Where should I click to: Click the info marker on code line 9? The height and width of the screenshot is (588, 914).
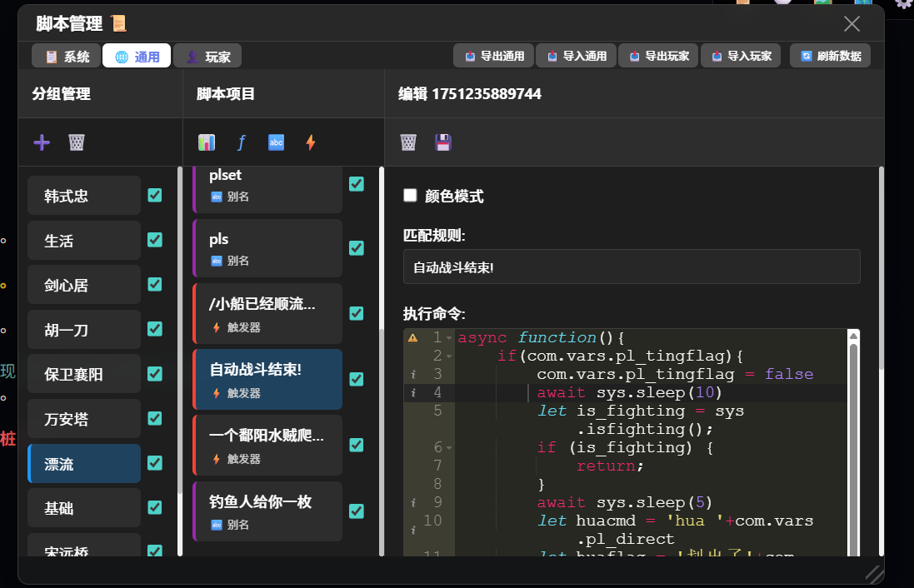[x=413, y=502]
